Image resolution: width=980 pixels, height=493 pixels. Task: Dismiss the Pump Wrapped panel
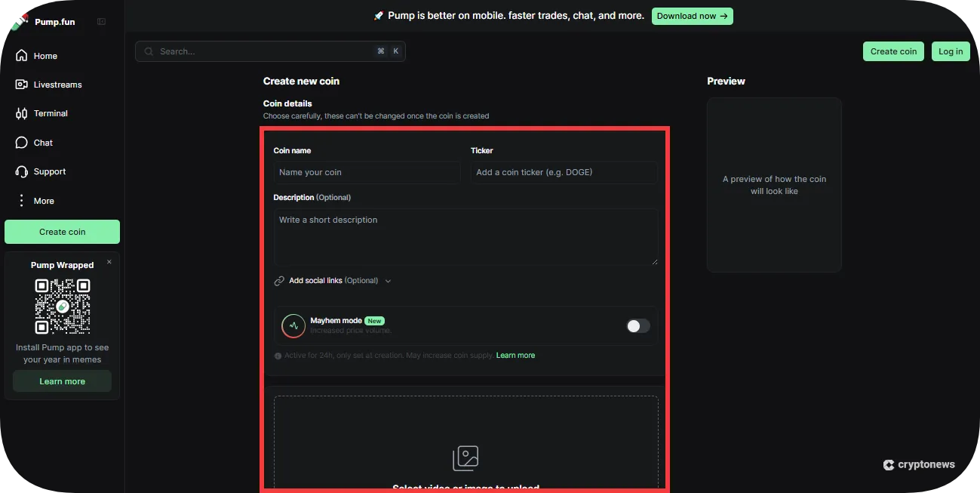point(109,261)
